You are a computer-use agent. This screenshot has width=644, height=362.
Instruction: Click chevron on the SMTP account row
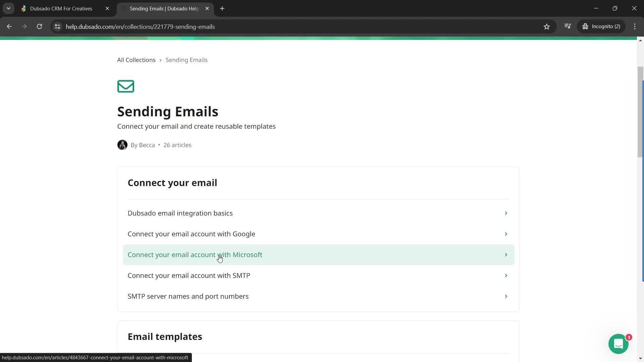click(x=506, y=276)
